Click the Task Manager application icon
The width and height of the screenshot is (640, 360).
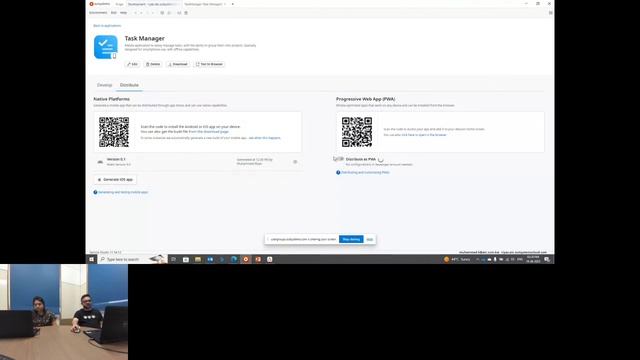click(105, 47)
